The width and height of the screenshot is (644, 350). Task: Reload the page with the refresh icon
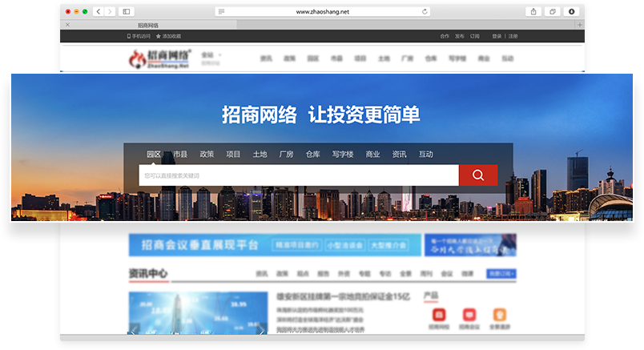pos(425,12)
